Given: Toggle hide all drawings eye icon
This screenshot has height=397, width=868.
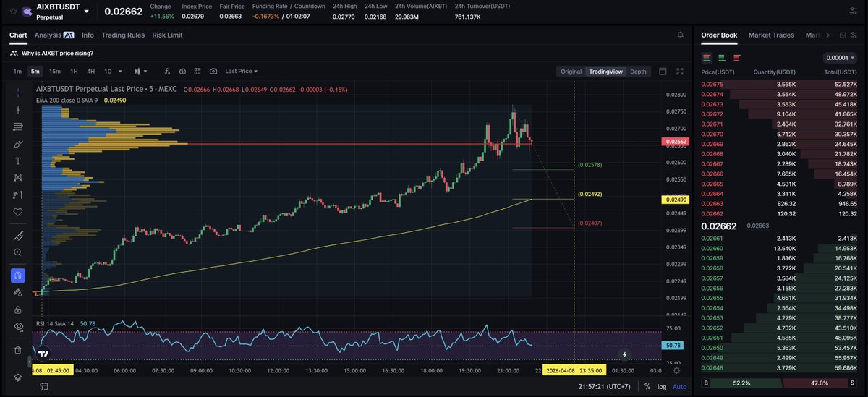Looking at the screenshot, I should pos(18,327).
